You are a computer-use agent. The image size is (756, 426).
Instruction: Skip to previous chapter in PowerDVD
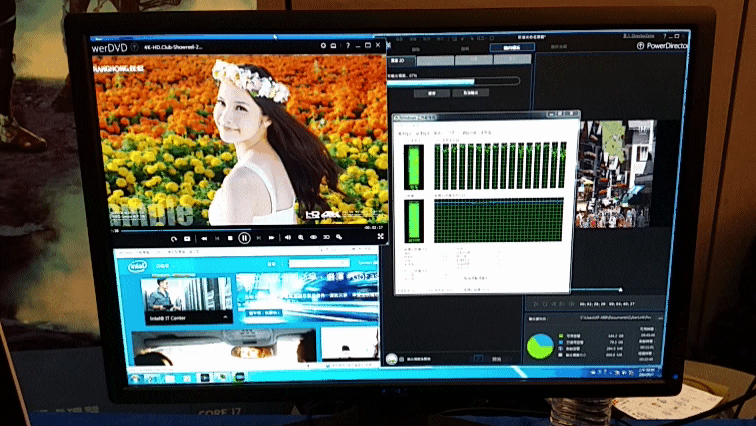coord(217,238)
